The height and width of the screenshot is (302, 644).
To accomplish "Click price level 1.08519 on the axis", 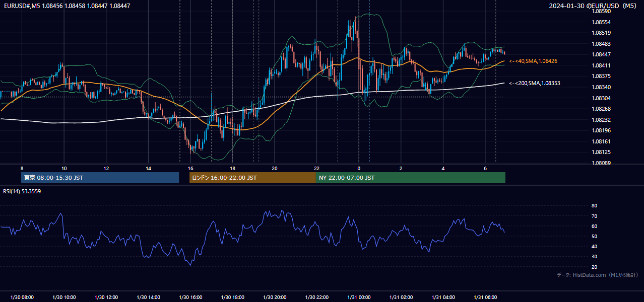I will [601, 33].
